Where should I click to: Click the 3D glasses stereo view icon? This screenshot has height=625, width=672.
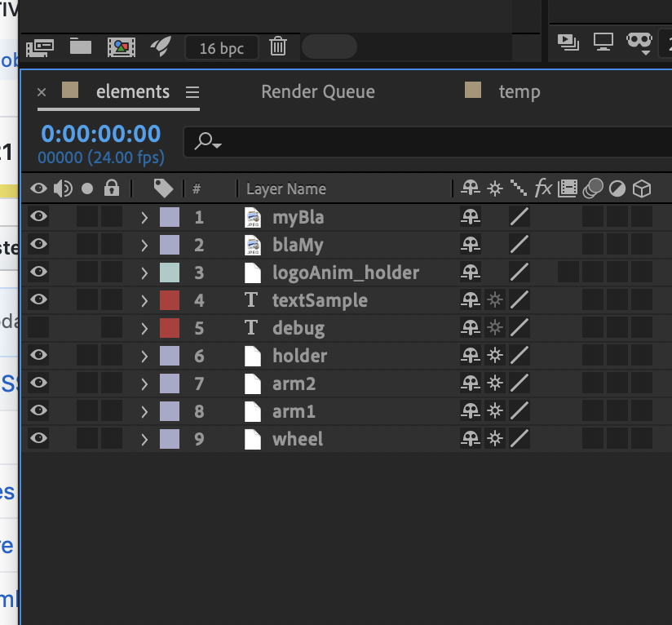[x=639, y=43]
